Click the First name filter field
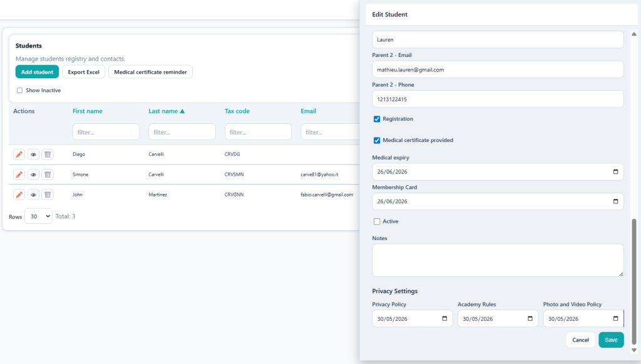This screenshot has height=364, width=641. click(x=106, y=131)
